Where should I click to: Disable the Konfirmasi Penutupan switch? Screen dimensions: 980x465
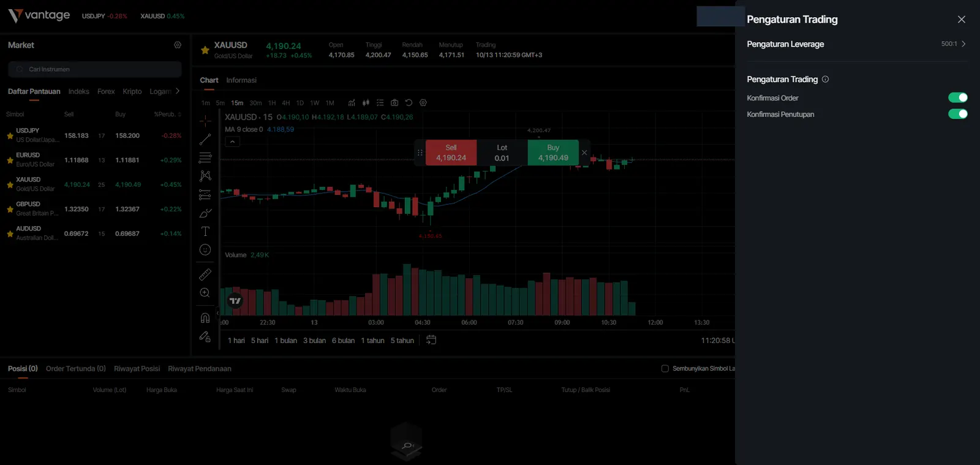pos(958,114)
